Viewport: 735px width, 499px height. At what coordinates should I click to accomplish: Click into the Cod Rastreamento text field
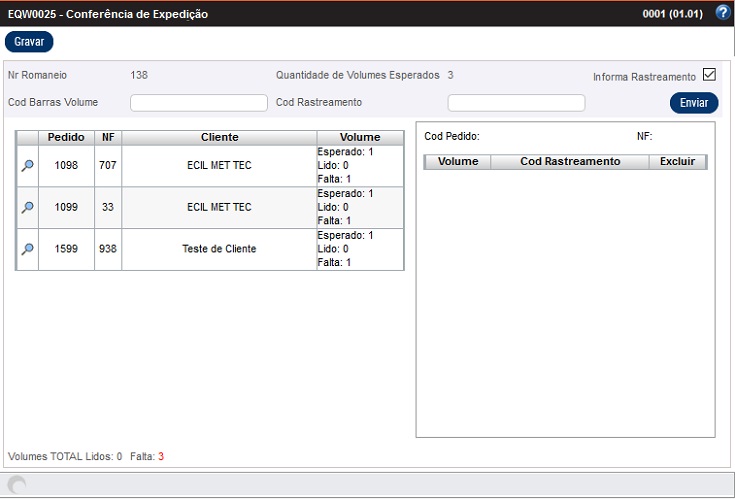pos(516,103)
